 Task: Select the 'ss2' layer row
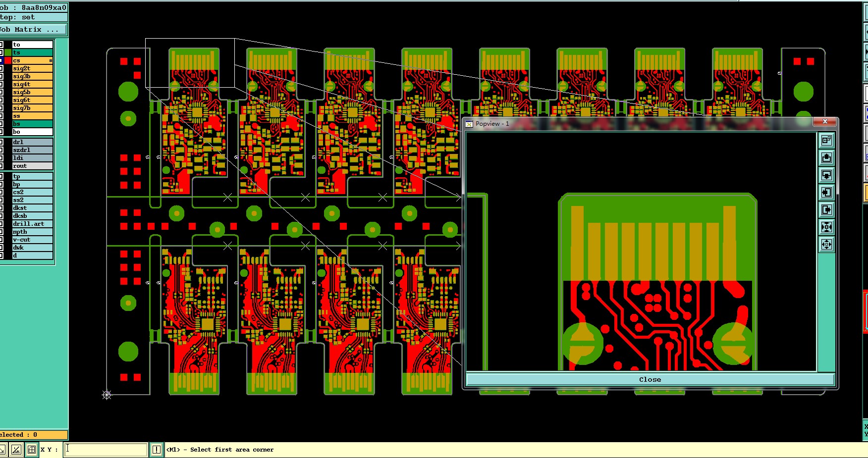point(32,200)
